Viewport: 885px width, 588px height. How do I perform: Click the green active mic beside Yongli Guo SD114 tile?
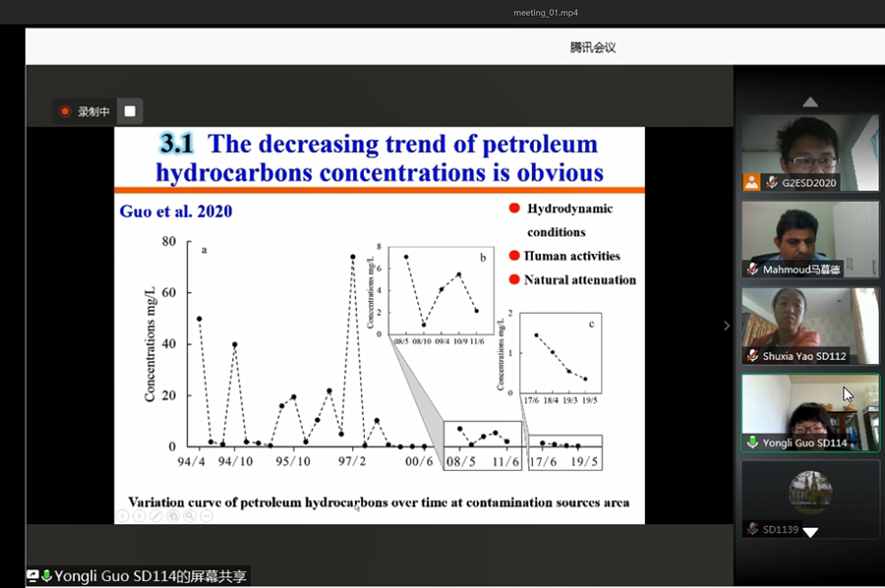pos(752,442)
